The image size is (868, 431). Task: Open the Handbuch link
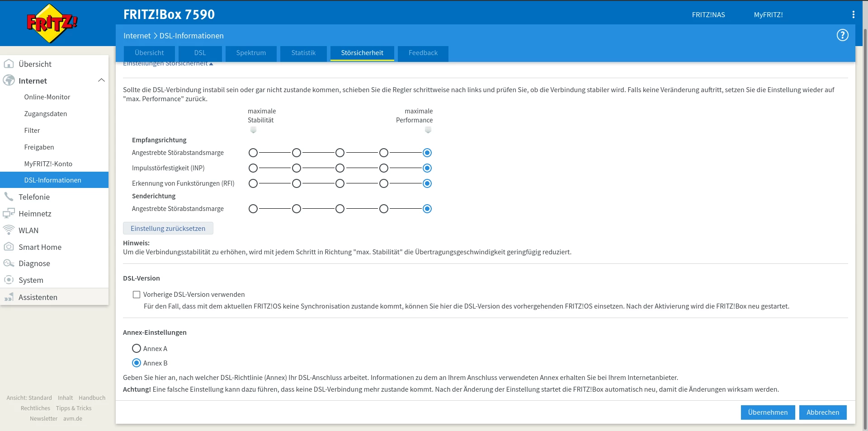(x=92, y=398)
